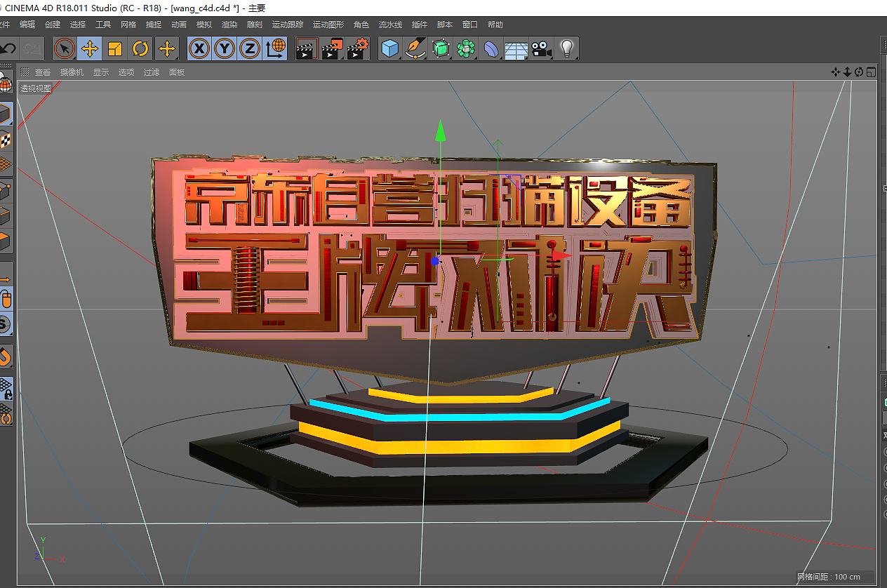Screen dimensions: 887x588
Task: Open viewport 过滤 menu
Action: click(x=152, y=72)
